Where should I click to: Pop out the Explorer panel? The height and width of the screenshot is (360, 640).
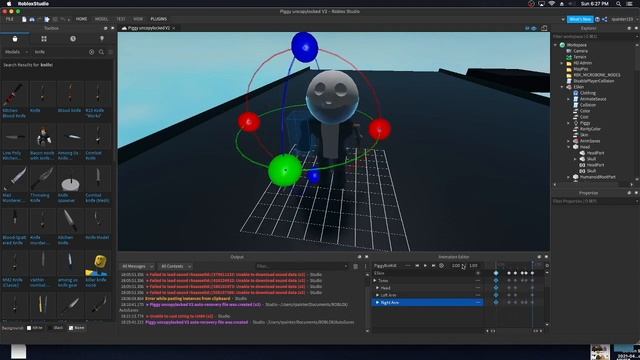629,28
